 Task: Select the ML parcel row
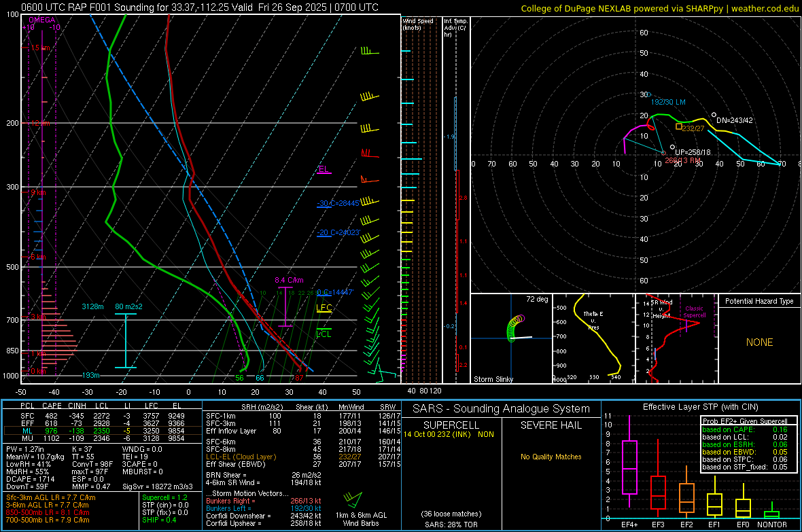[x=103, y=431]
